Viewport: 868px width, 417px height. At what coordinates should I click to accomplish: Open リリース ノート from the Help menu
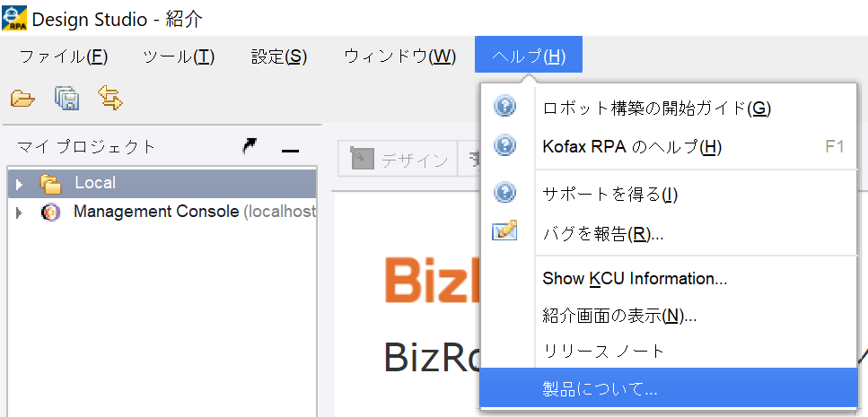(x=668, y=352)
